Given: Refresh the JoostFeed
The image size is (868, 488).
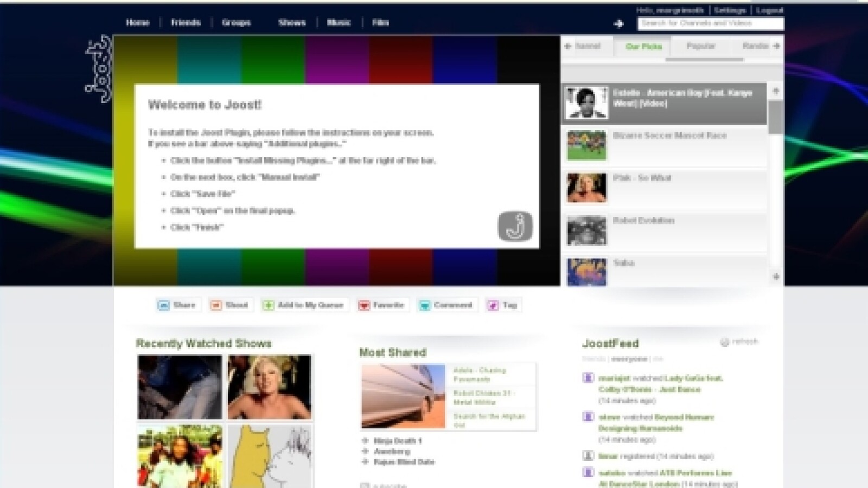Looking at the screenshot, I should pos(739,342).
